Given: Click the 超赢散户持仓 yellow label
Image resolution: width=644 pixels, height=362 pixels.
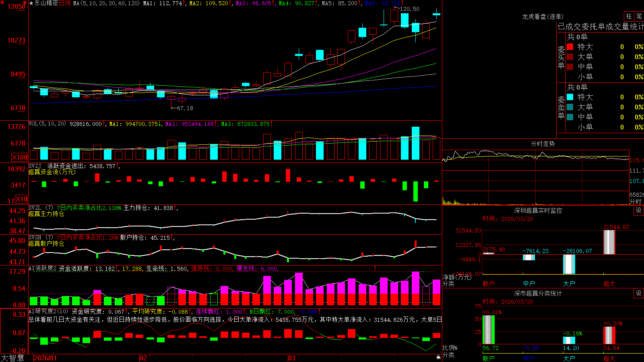Looking at the screenshot, I should pos(46,243).
